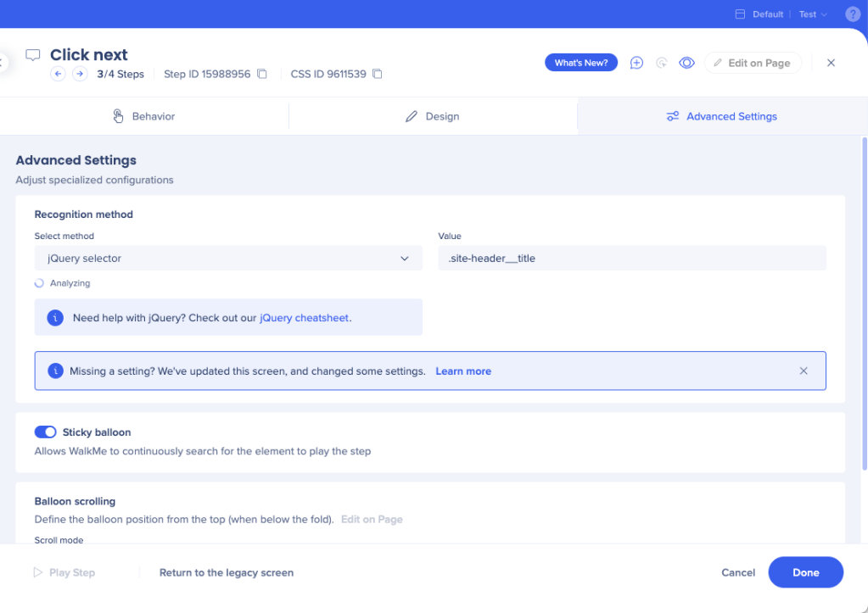
Task: Dismiss the missing setting notice
Action: 804,371
